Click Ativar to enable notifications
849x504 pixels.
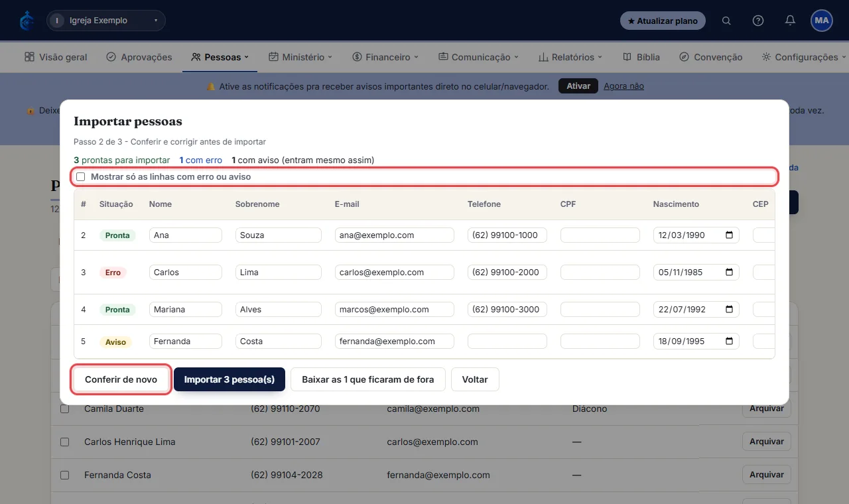pos(578,86)
